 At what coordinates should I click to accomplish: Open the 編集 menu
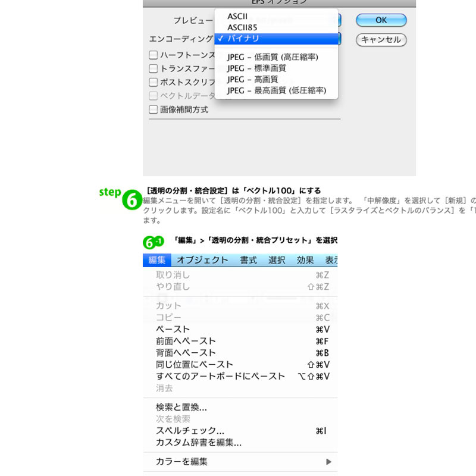coord(157,260)
